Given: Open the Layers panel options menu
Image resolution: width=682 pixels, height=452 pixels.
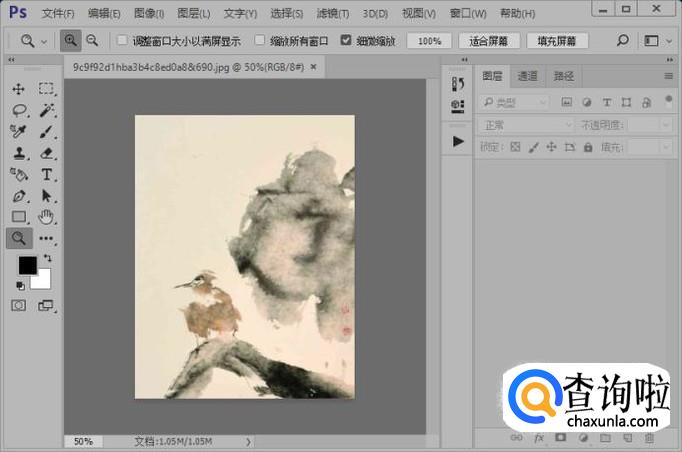Looking at the screenshot, I should (669, 76).
